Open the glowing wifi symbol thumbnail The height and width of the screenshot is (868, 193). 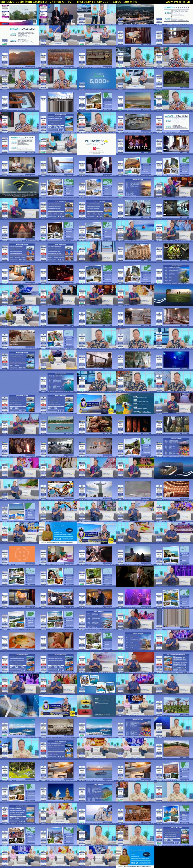(19, 187)
